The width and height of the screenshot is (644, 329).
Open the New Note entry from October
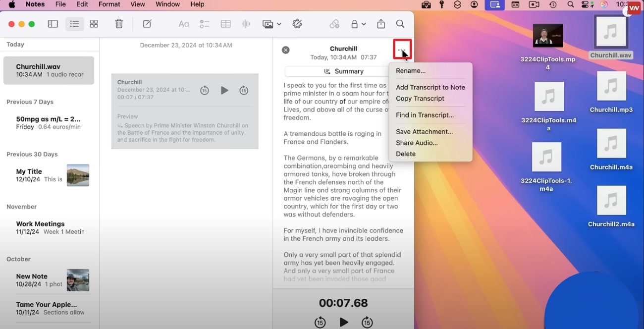point(49,280)
